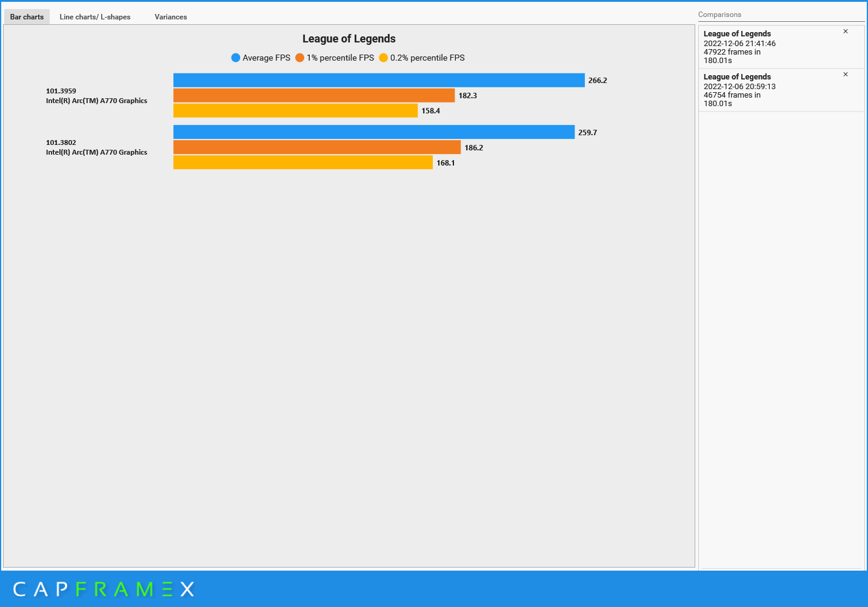Switch to the Bar charts tab
868x607 pixels.
pyautogui.click(x=27, y=17)
